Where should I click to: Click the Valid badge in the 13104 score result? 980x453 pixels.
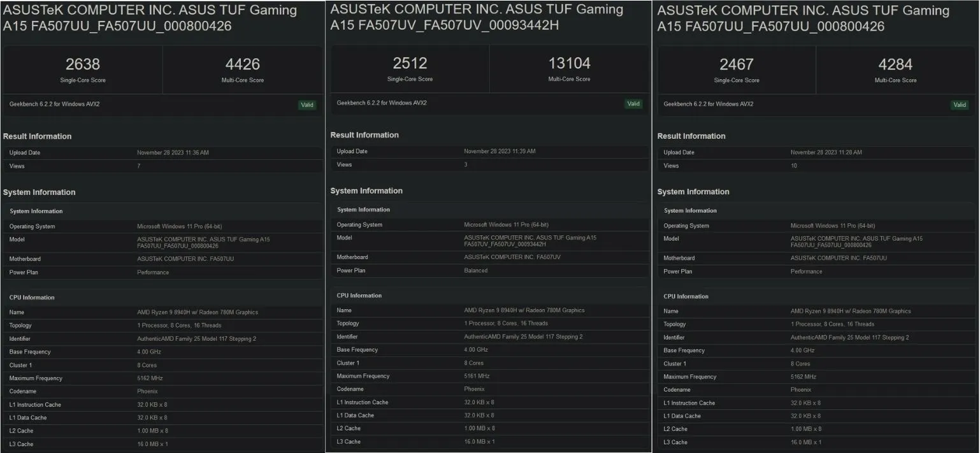point(633,104)
